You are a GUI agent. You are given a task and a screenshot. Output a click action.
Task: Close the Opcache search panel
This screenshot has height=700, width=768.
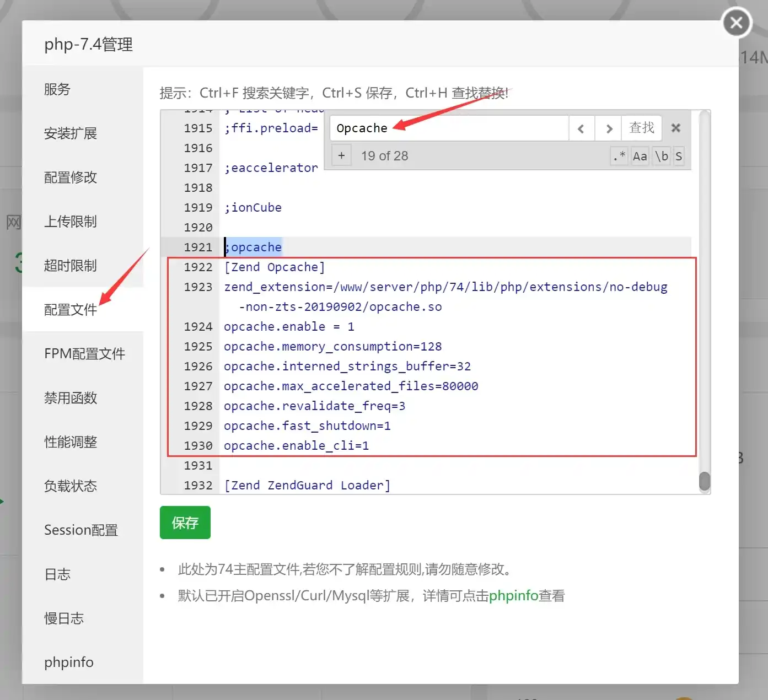(676, 128)
